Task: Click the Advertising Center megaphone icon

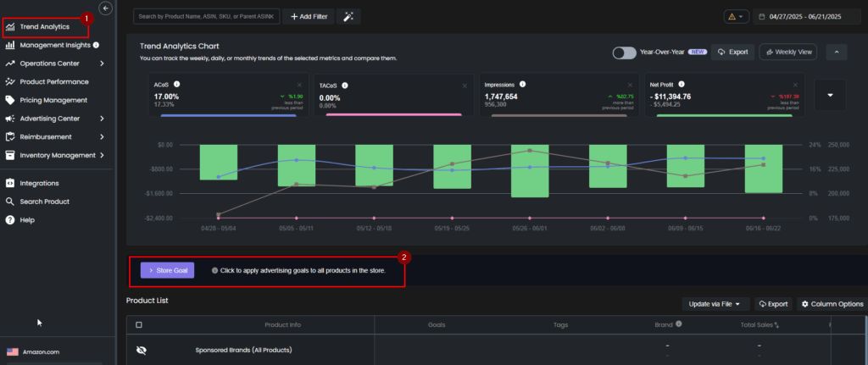Action: pos(10,119)
